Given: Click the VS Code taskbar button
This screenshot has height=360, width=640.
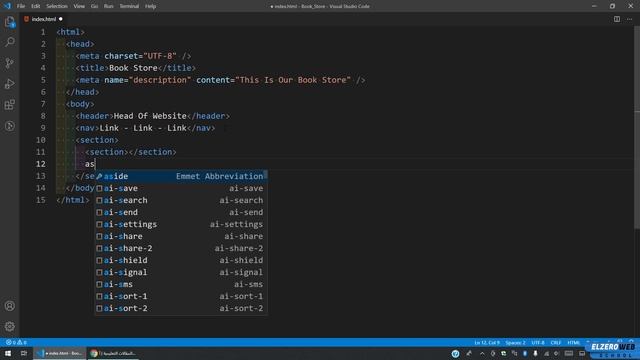Looking at the screenshot, I should click(x=60, y=353).
